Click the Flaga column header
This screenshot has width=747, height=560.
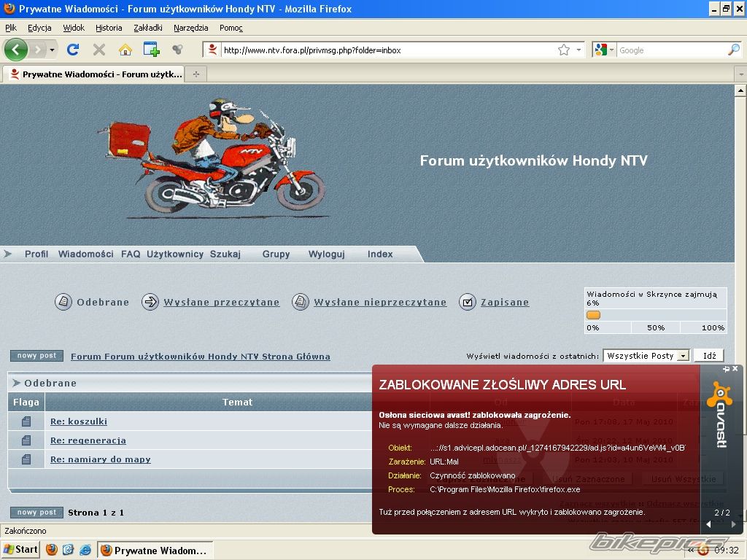pyautogui.click(x=26, y=402)
